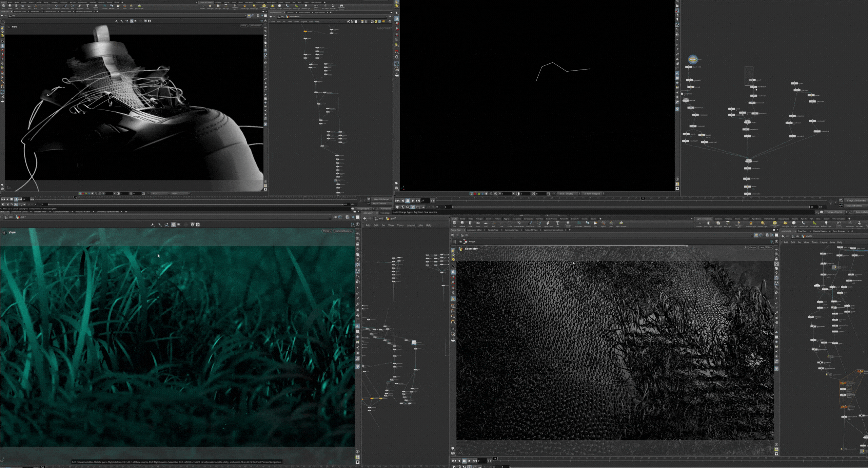Click playback range slider in top-right timeline
868x468 pixels.
[631, 207]
